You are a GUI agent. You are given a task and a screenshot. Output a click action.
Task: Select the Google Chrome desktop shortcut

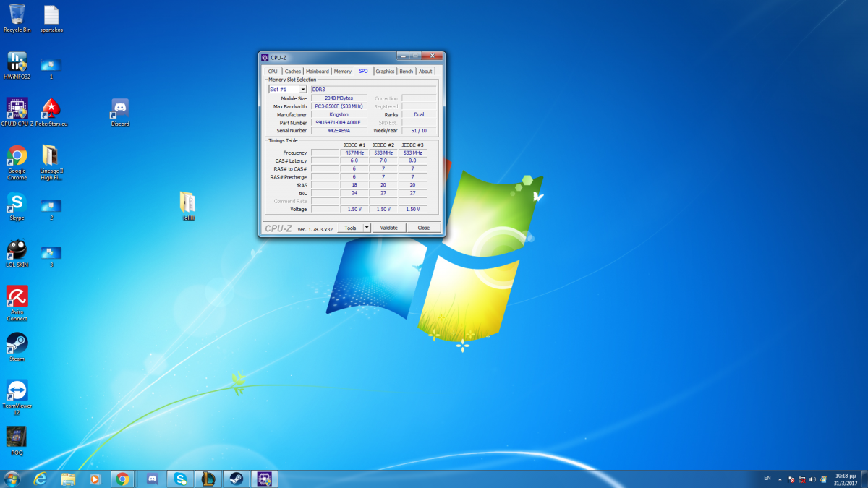pyautogui.click(x=17, y=163)
